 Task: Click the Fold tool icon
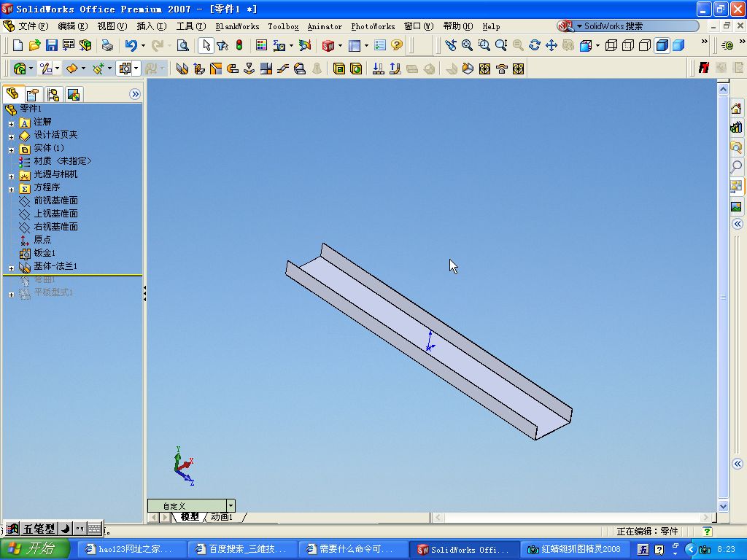tap(395, 69)
